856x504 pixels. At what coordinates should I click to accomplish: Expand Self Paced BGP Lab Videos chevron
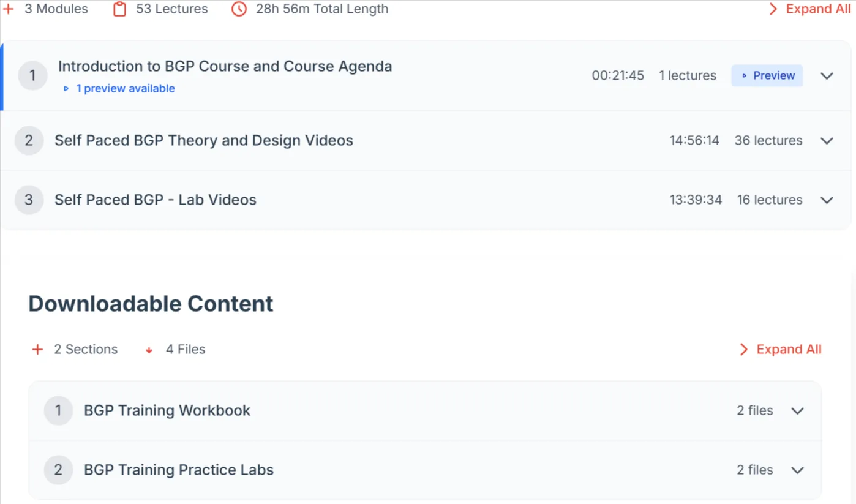point(827,200)
